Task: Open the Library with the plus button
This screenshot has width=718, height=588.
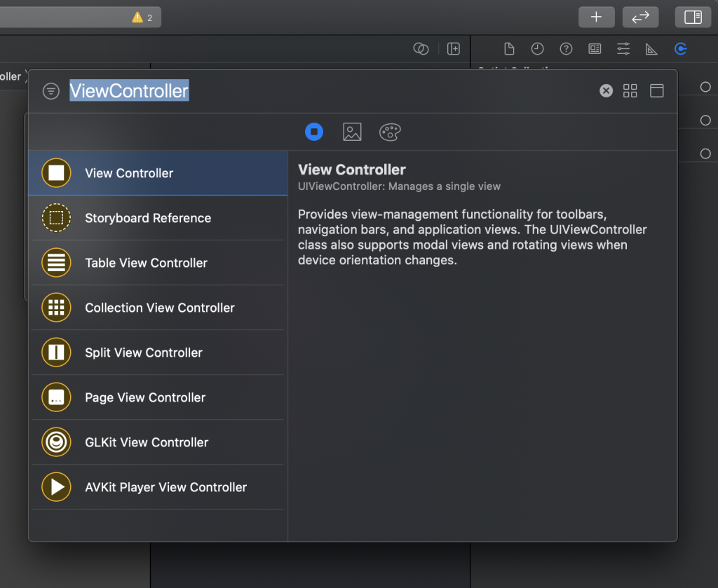Action: click(596, 18)
